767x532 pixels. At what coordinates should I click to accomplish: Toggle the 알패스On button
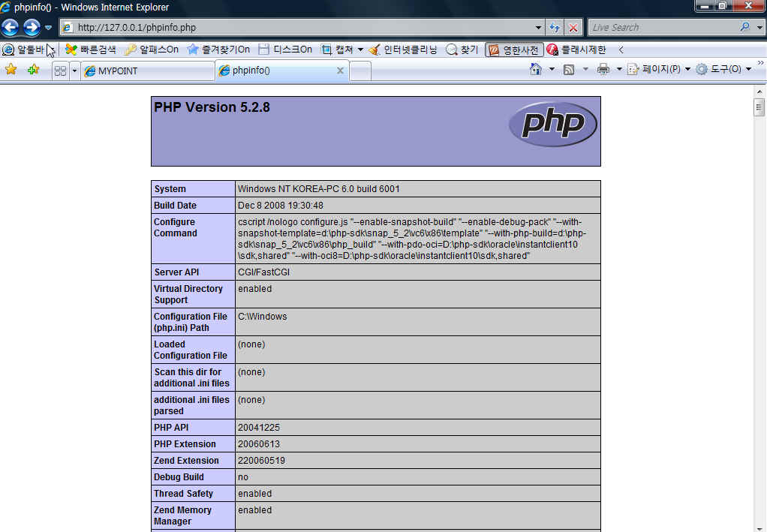click(x=152, y=50)
